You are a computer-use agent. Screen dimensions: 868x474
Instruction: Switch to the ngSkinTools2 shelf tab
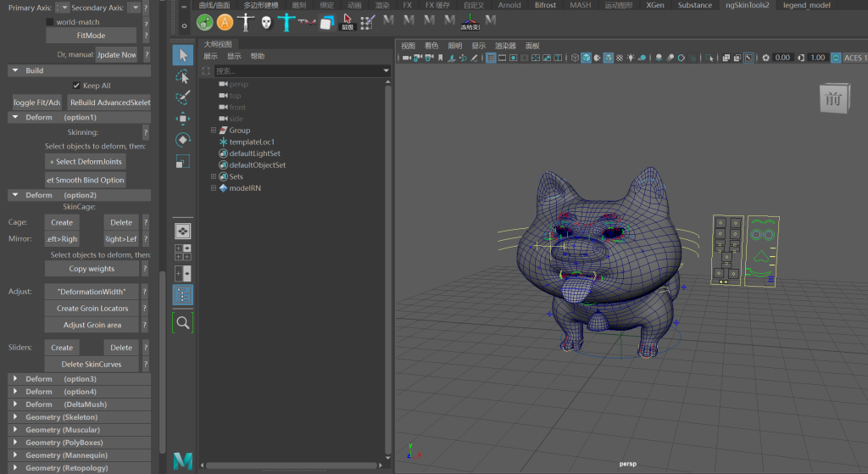pos(748,5)
